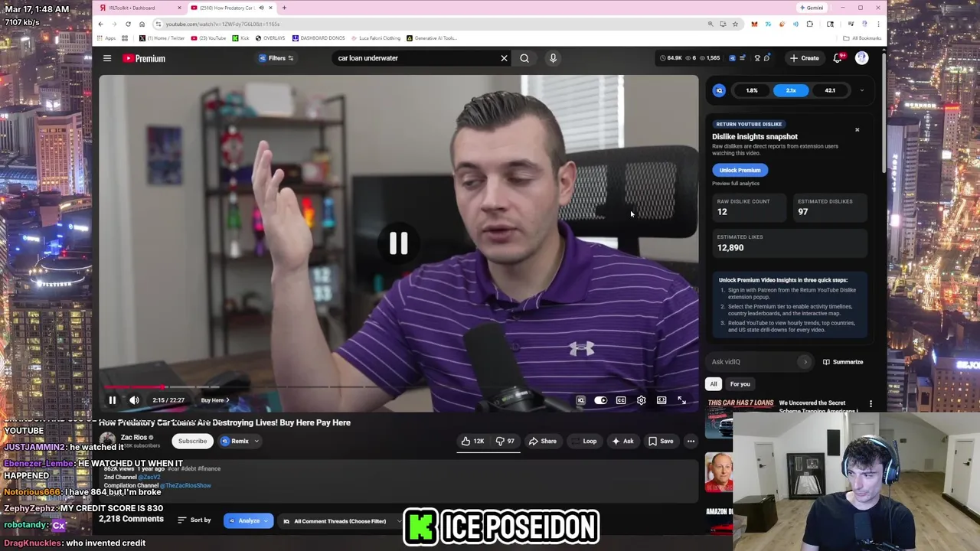Select the 42.1 stat pill
The image size is (980, 551).
(x=830, y=90)
